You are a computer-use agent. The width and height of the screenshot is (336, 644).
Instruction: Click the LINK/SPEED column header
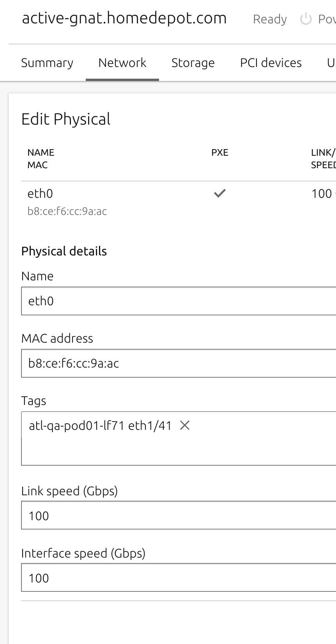point(323,158)
